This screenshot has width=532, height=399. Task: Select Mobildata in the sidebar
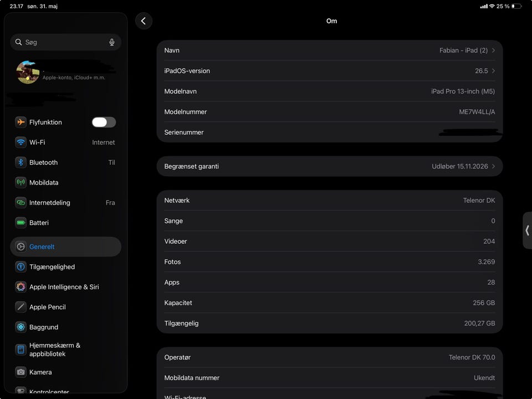click(x=65, y=182)
